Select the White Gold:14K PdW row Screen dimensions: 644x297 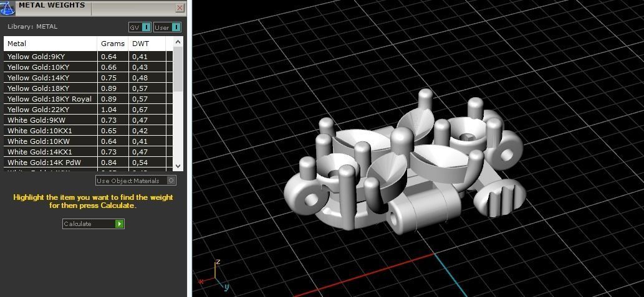coord(89,163)
